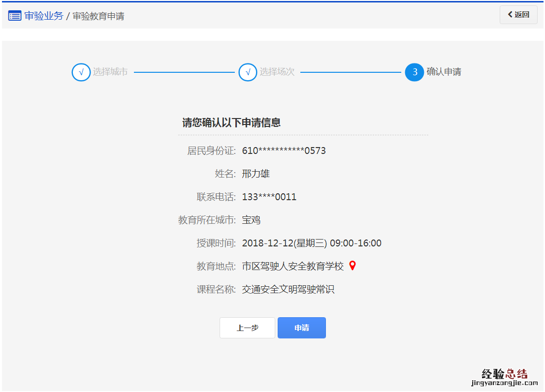Click the 市区驾驶人安全教育学校 location text
The height and width of the screenshot is (392, 545).
click(x=293, y=266)
